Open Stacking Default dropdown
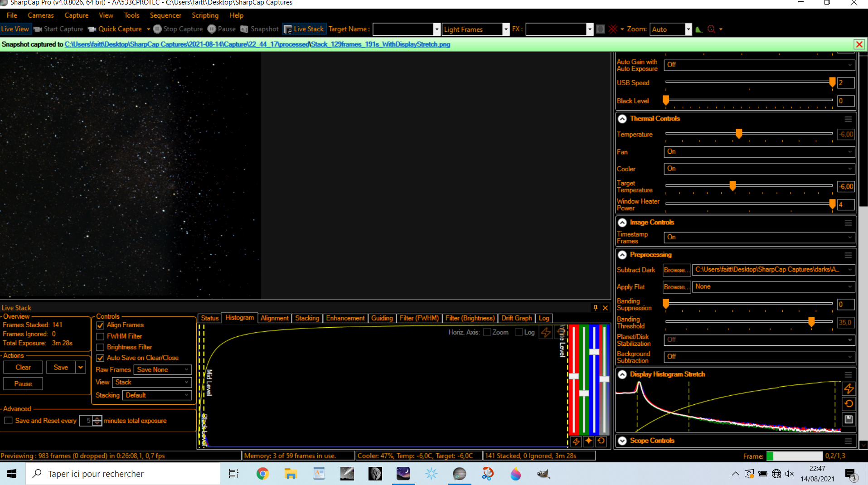The image size is (868, 485). pos(157,395)
